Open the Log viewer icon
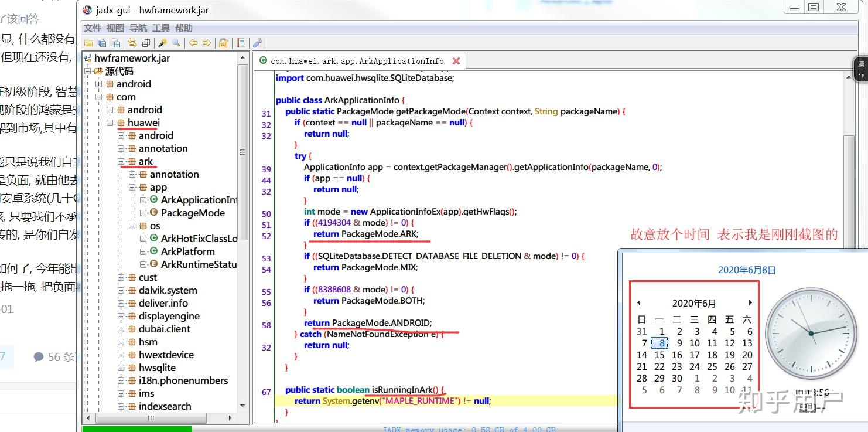Screen dimensions: 868x432 click(241, 43)
